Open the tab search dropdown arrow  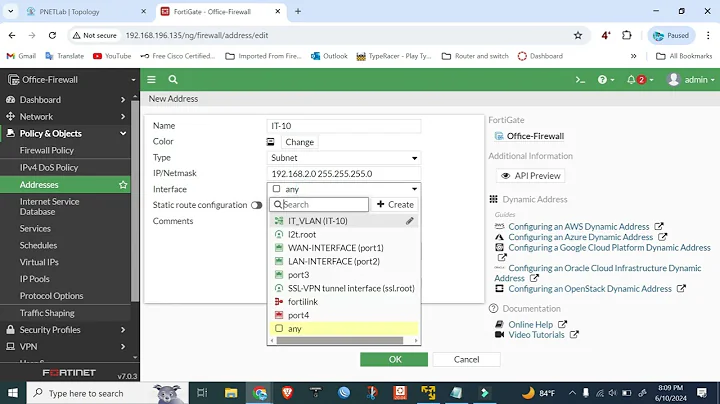coord(11,11)
